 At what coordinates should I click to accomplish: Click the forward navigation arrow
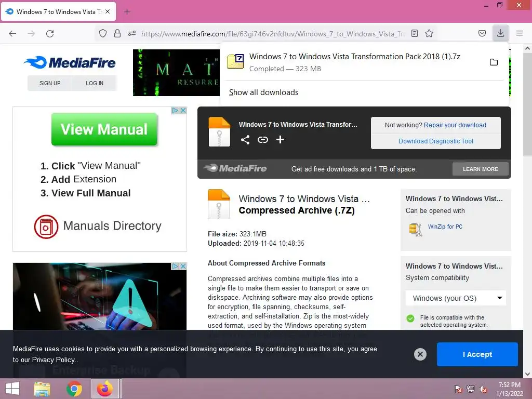(31, 33)
